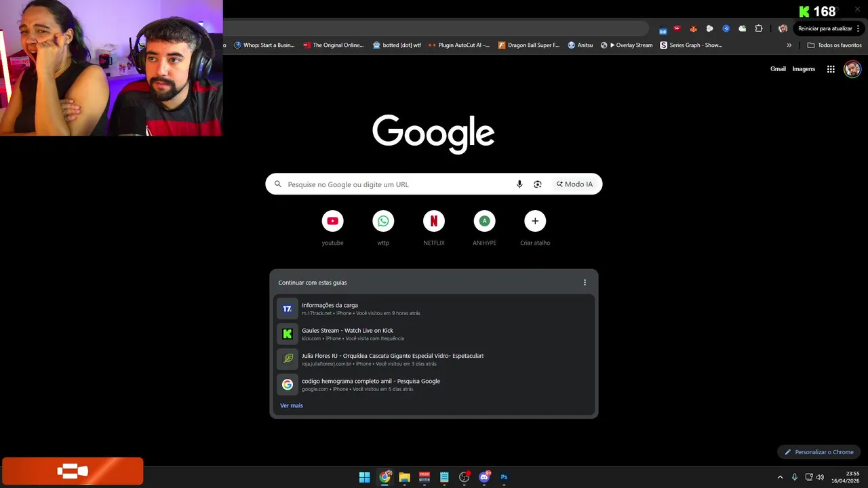Open Google Lens image search icon

[x=538, y=184]
